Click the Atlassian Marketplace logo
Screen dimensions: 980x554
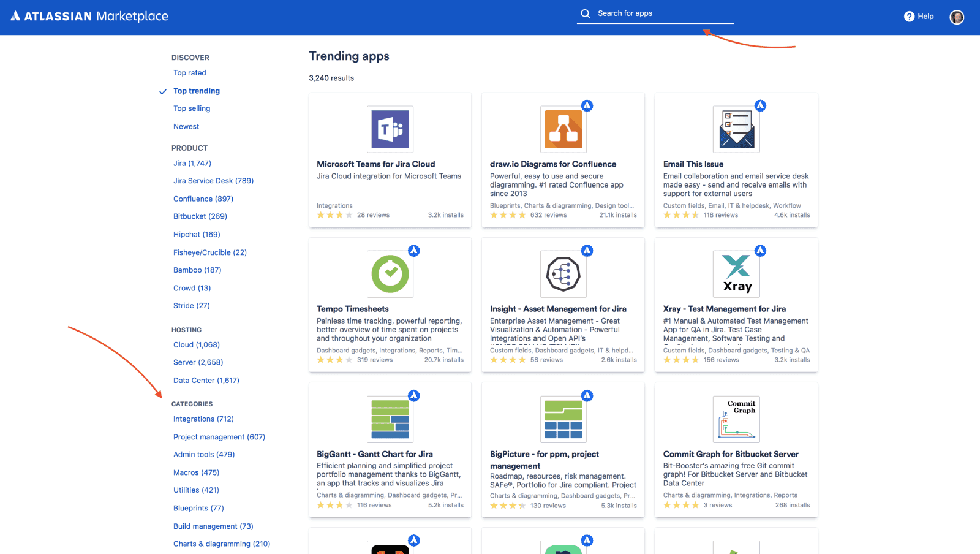pos(89,16)
